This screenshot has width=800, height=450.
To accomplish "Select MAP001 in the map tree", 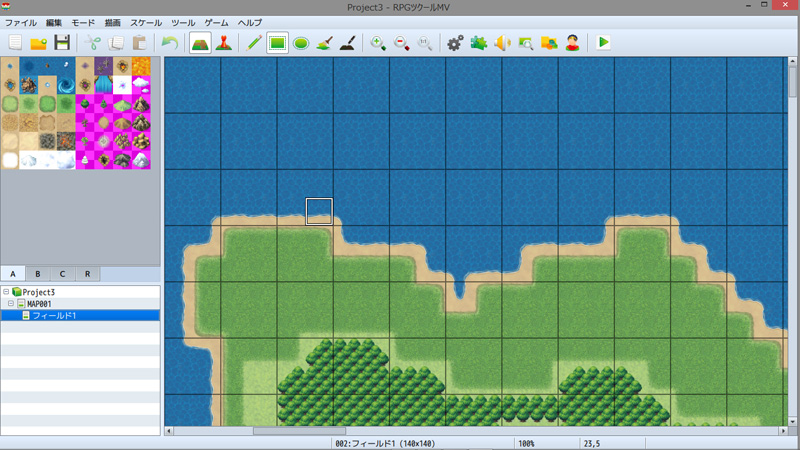I will pyautogui.click(x=39, y=304).
